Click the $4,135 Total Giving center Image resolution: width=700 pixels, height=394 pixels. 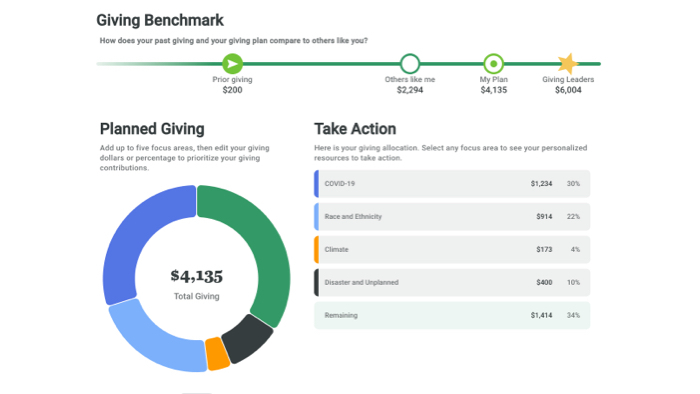[196, 283]
